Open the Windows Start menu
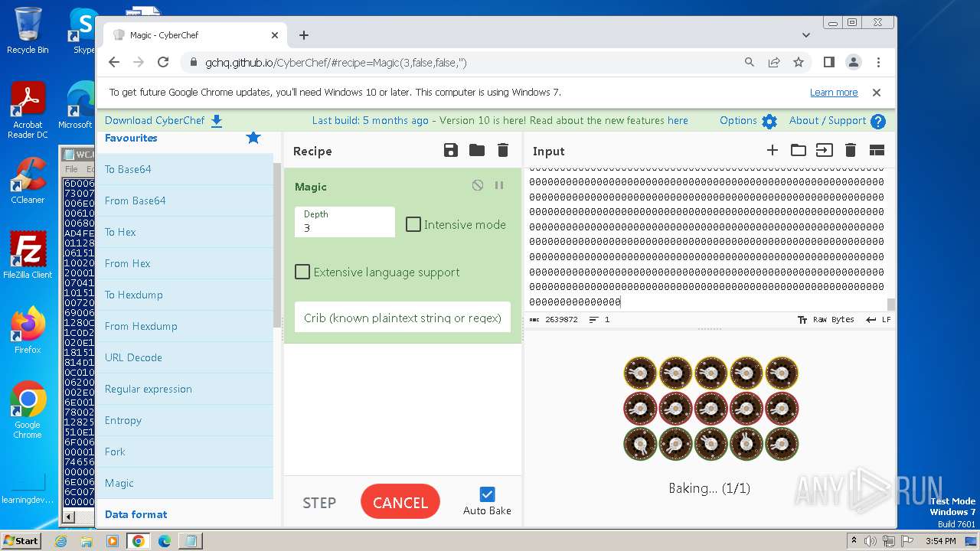This screenshot has height=551, width=980. (21, 540)
